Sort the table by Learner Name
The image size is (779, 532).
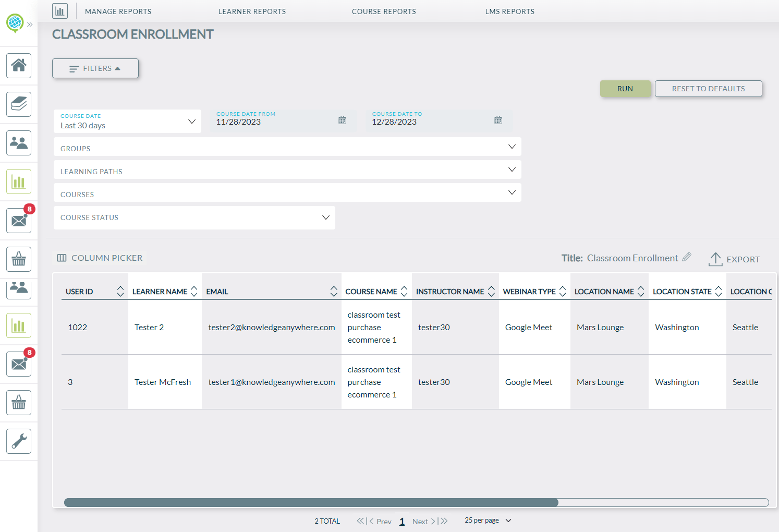tap(194, 291)
